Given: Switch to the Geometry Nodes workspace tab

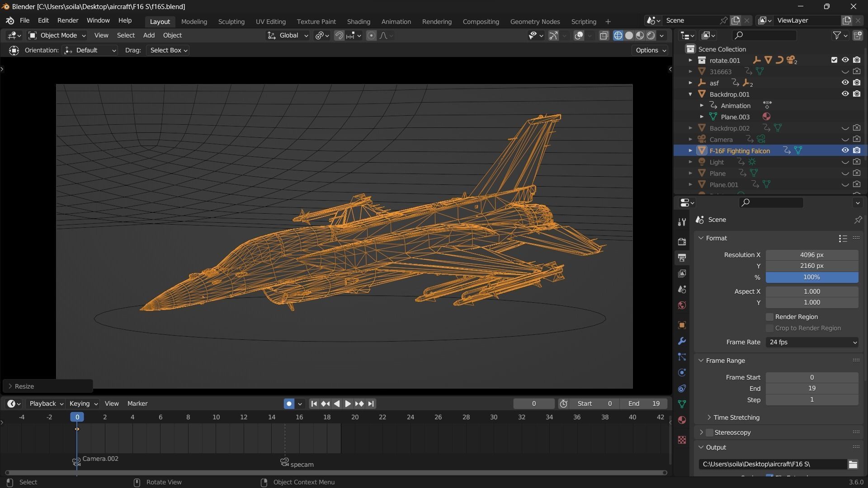Looking at the screenshot, I should tap(535, 22).
